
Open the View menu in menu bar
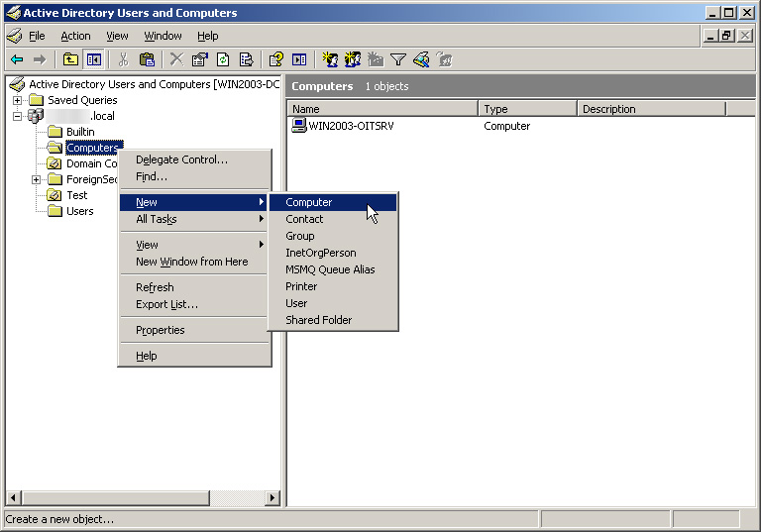(x=118, y=36)
